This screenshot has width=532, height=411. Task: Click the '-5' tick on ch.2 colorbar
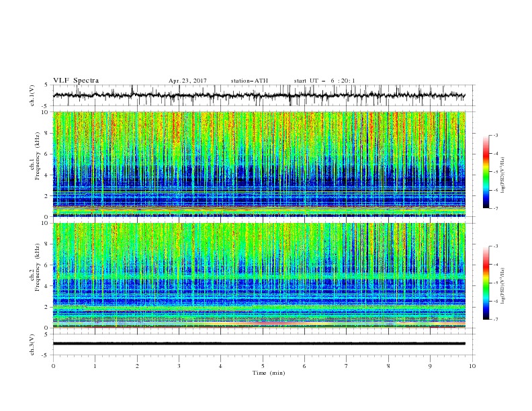pyautogui.click(x=495, y=283)
